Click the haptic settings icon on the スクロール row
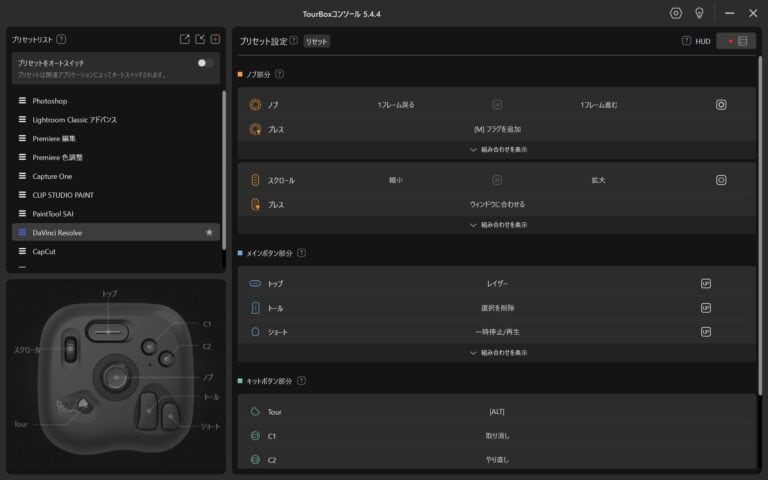768x480 pixels. point(720,180)
